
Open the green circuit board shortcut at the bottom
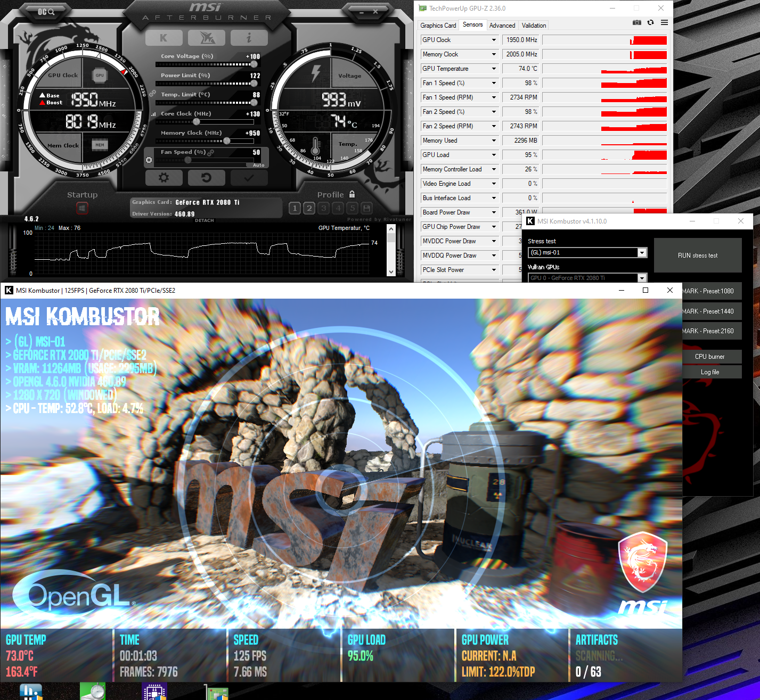click(217, 693)
